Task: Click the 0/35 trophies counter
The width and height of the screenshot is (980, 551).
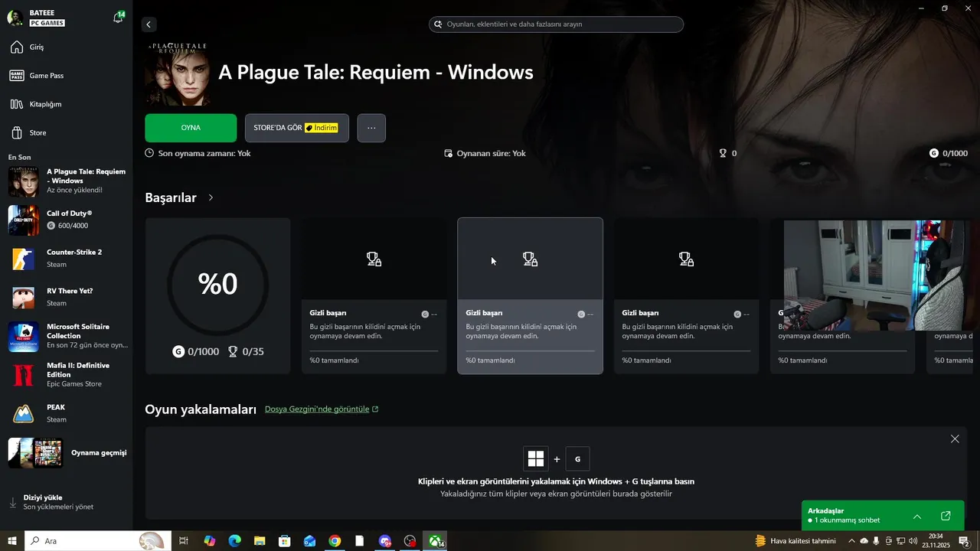Action: (x=246, y=352)
